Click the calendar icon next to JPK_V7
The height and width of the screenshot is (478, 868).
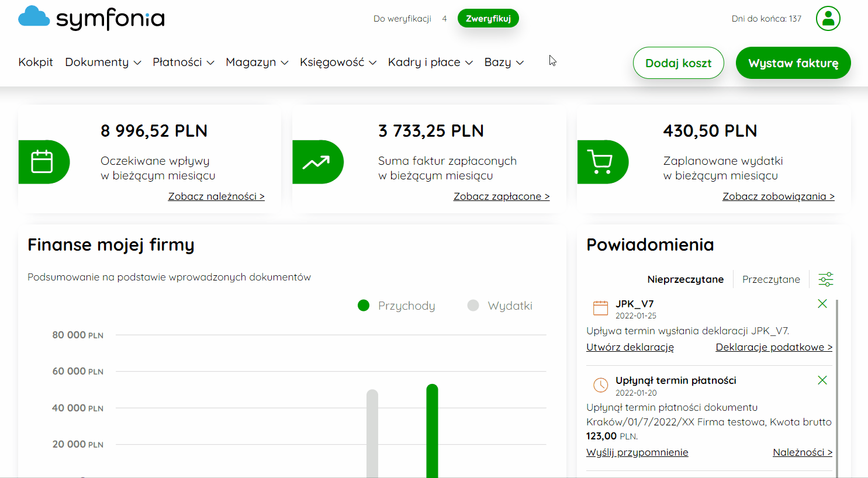[600, 308]
